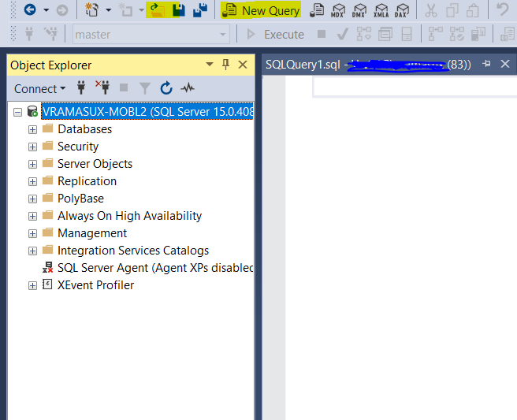
Task: Click the Open File folder icon
Action: click(158, 10)
